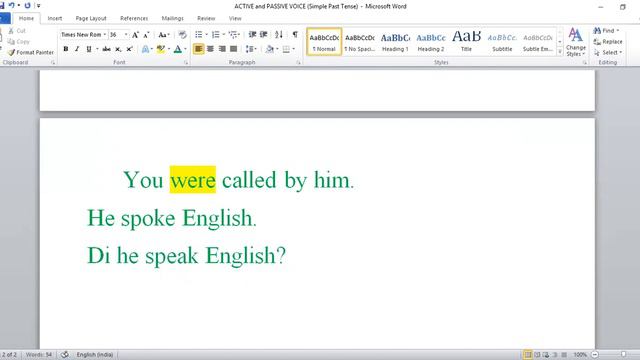Open the Change Styles menu
Image resolution: width=640 pixels, height=360 pixels.
pos(576,42)
